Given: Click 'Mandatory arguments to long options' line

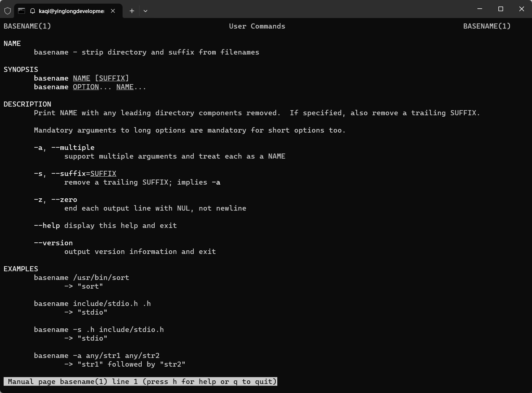Looking at the screenshot, I should click(x=190, y=130).
